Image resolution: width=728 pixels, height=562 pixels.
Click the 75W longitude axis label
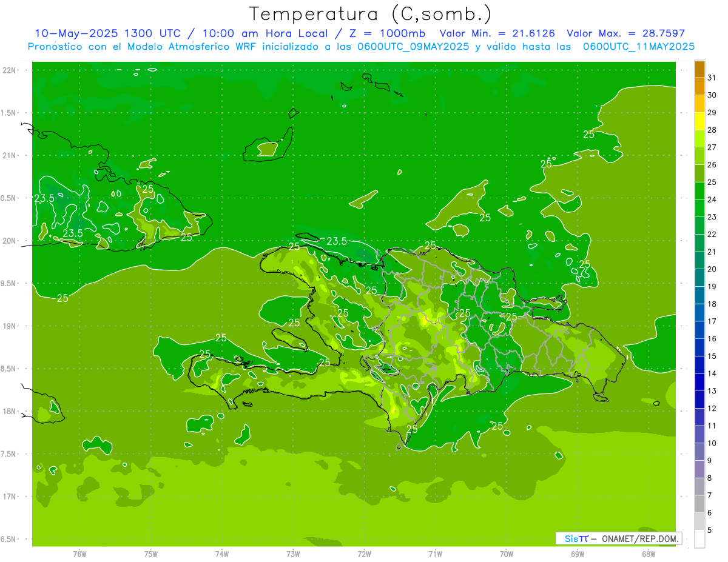tap(151, 554)
